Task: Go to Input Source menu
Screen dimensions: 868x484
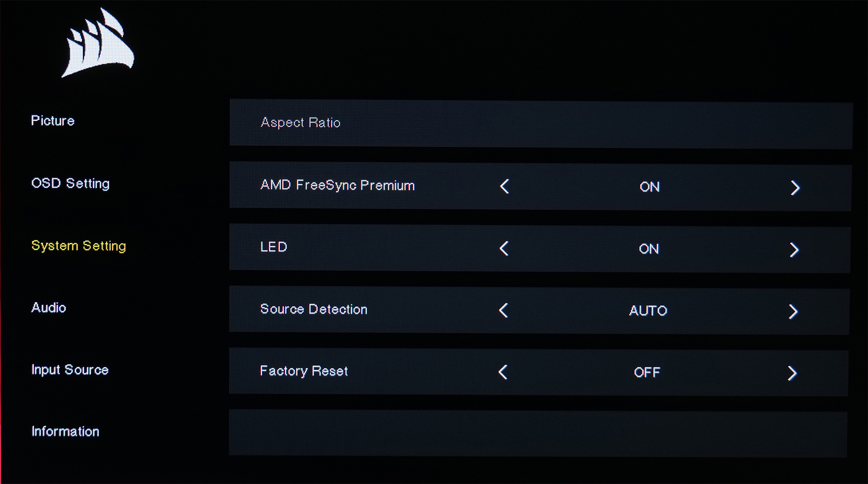Action: click(70, 370)
